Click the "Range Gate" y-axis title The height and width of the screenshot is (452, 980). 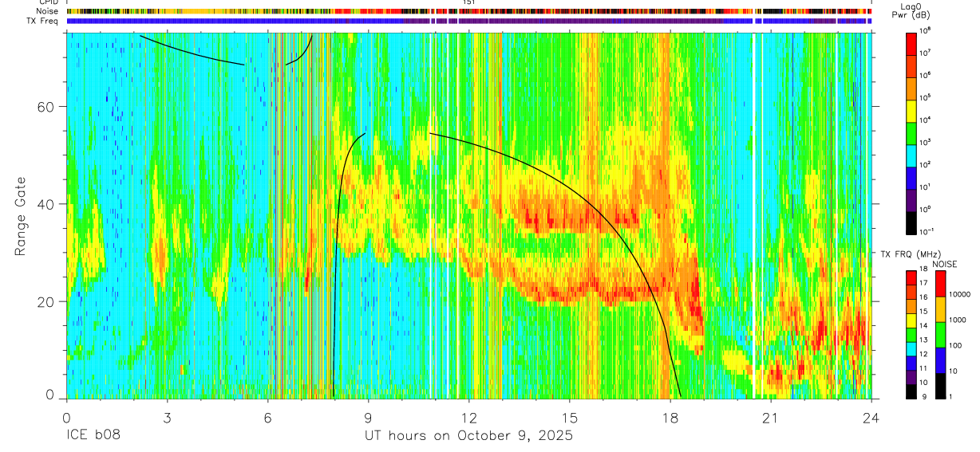click(20, 217)
